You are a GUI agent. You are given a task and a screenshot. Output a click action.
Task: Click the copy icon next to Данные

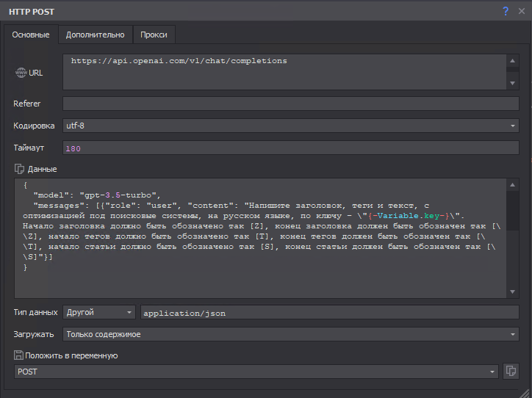click(19, 169)
